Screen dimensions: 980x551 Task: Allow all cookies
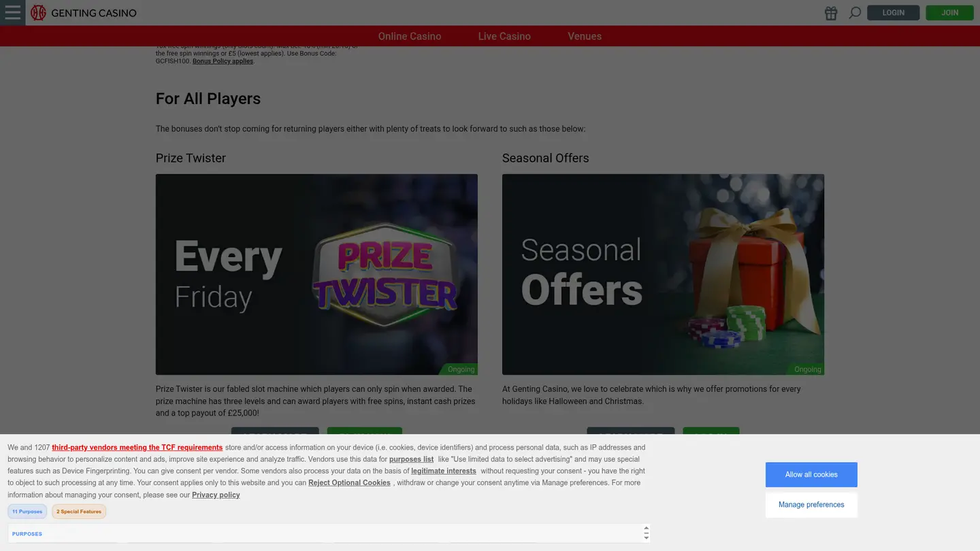tap(811, 475)
